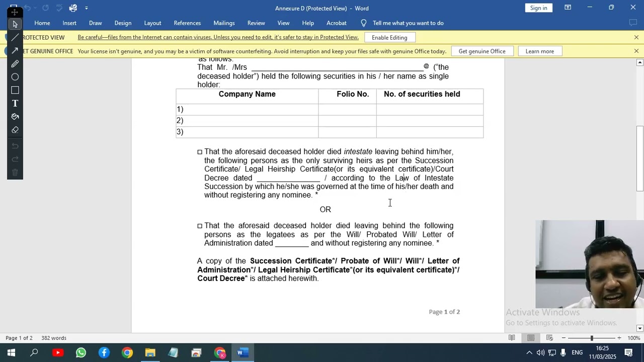644x362 pixels.
Task: Click the Protected View warning link text
Action: (218, 37)
